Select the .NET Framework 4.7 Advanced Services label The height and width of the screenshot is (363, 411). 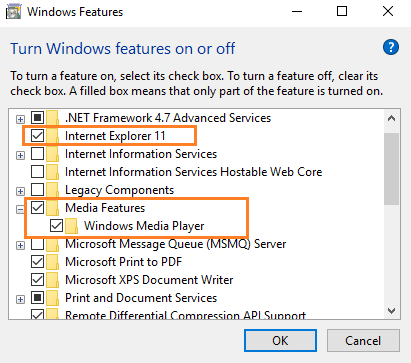click(x=168, y=118)
